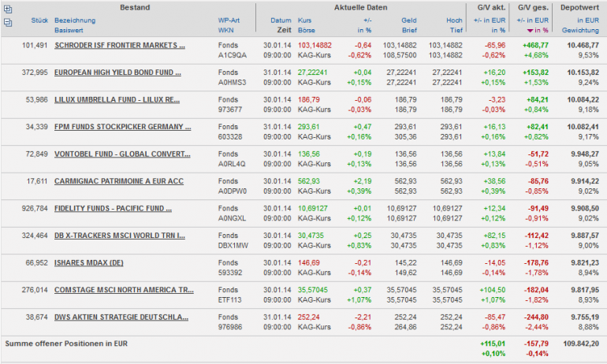Open DWS Aktien Strategie Deutschland fund
Screen dimensions: 607x364
click(x=121, y=316)
